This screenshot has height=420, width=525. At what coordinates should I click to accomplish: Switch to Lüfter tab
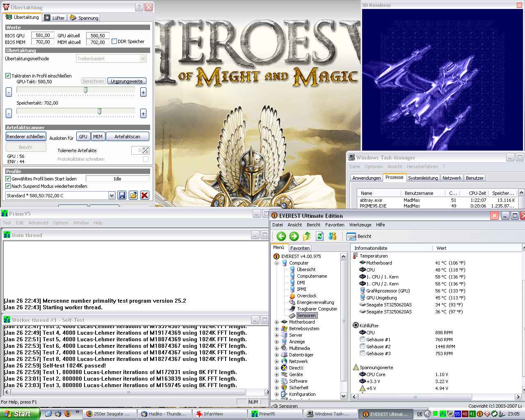(x=54, y=18)
